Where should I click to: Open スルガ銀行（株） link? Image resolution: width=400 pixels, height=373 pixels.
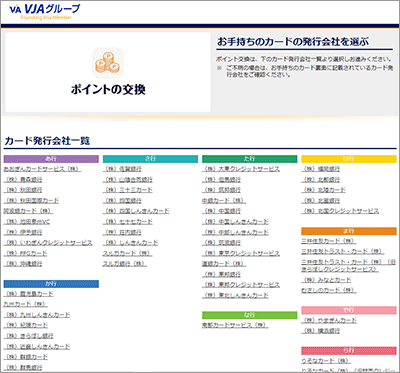(x=125, y=264)
